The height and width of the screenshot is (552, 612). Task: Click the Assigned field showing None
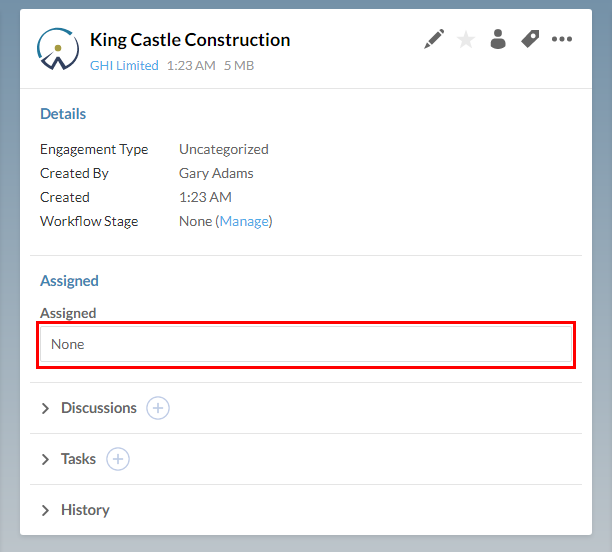305,344
